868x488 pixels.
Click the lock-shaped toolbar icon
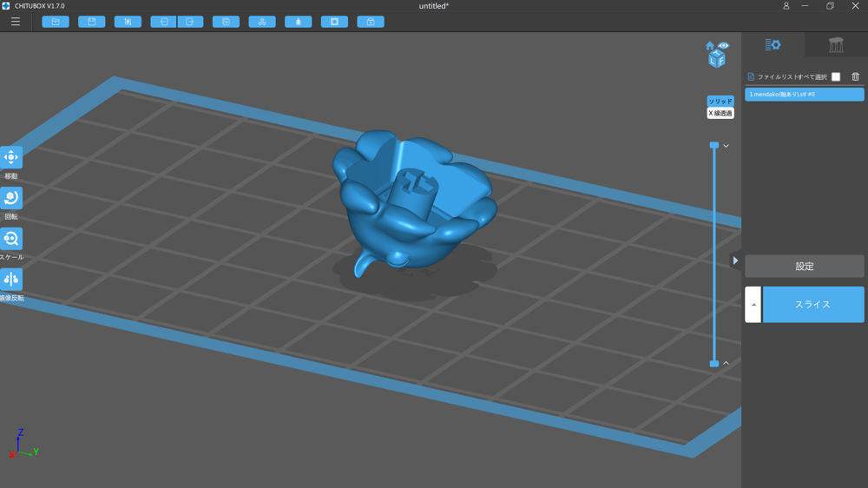pyautogui.click(x=371, y=22)
